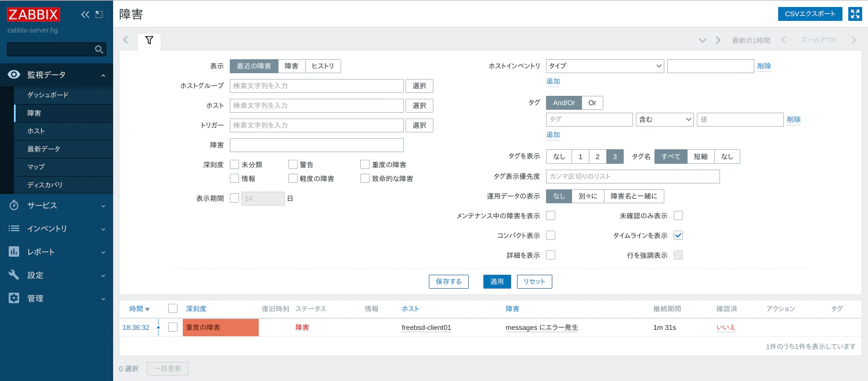Select Or tag evaluation option
The image size is (868, 381).
pos(592,103)
